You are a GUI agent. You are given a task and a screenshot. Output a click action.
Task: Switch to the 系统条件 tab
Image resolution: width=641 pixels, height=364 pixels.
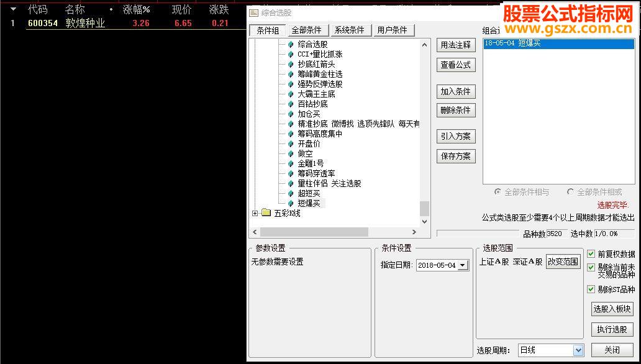point(350,30)
